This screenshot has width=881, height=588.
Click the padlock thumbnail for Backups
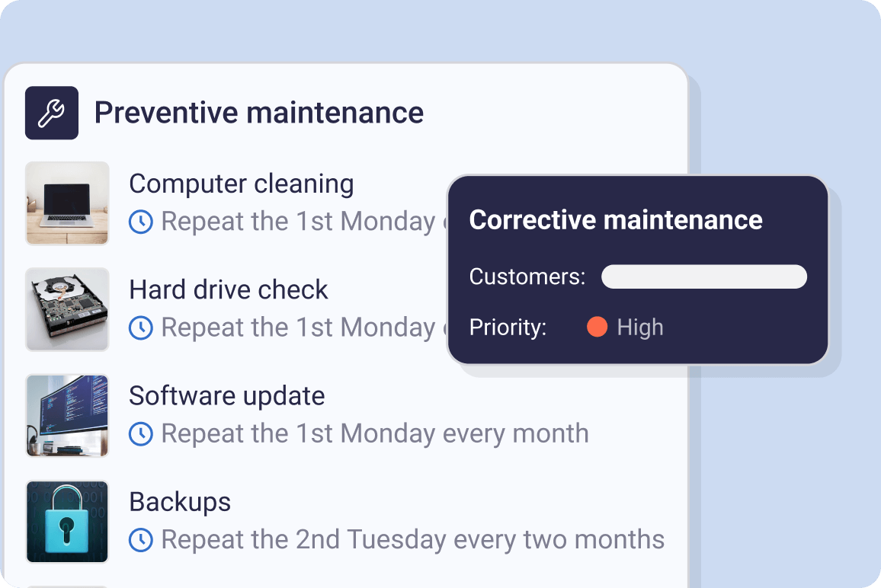click(67, 521)
